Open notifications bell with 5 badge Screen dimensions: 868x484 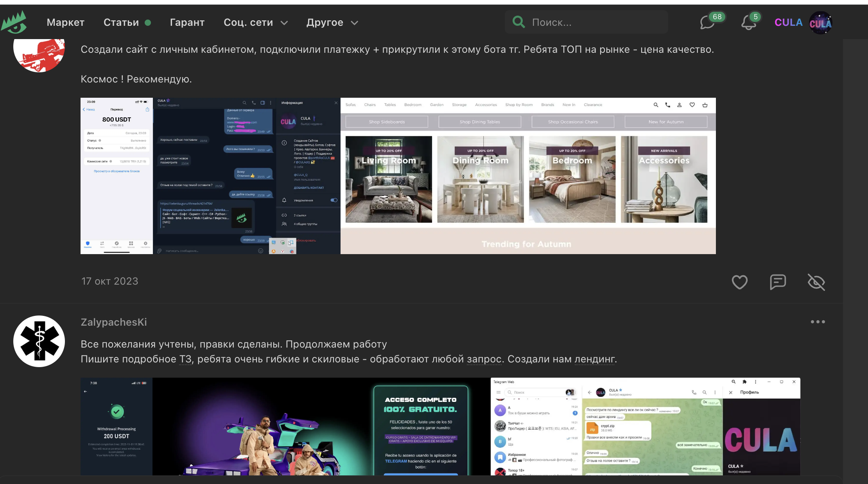click(748, 22)
